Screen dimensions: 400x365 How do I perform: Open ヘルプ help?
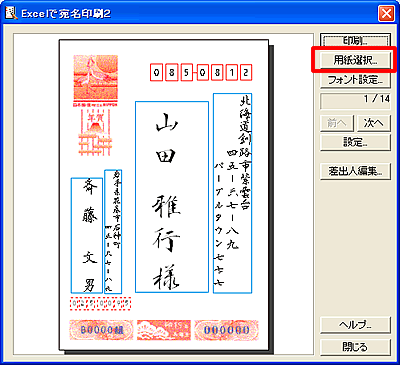[355, 325]
